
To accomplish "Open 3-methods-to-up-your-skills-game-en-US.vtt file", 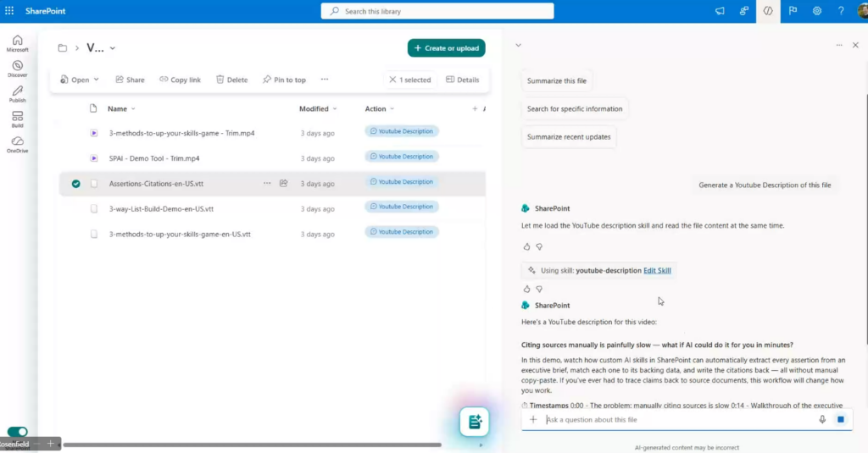I will click(x=180, y=234).
